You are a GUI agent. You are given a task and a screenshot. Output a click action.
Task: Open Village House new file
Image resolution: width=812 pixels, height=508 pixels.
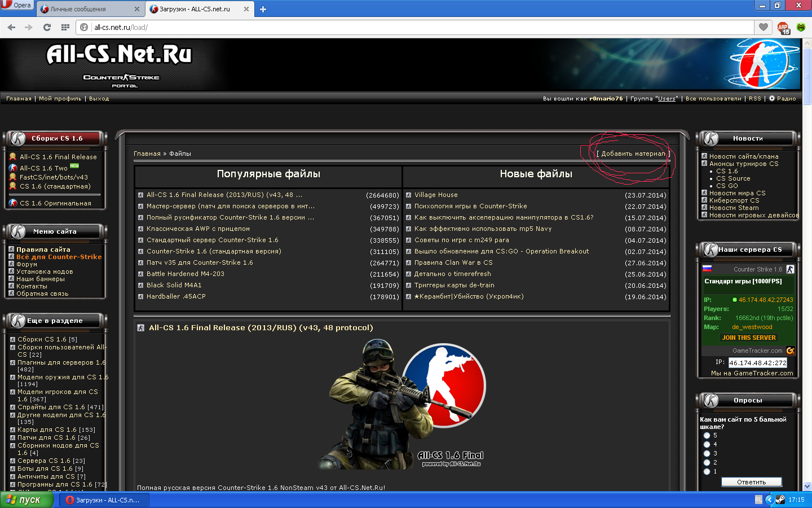pyautogui.click(x=436, y=195)
